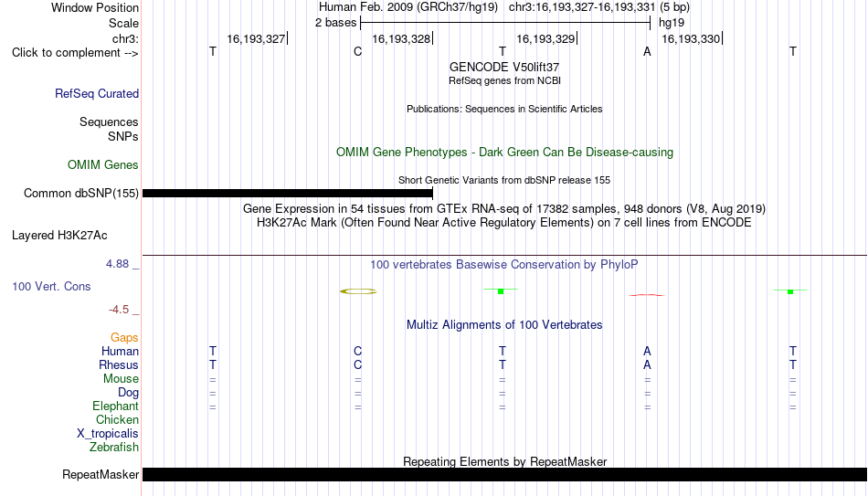Click the RepeatMasker black repeat element bar
Viewport: 868px width, 496px height.
tap(505, 474)
